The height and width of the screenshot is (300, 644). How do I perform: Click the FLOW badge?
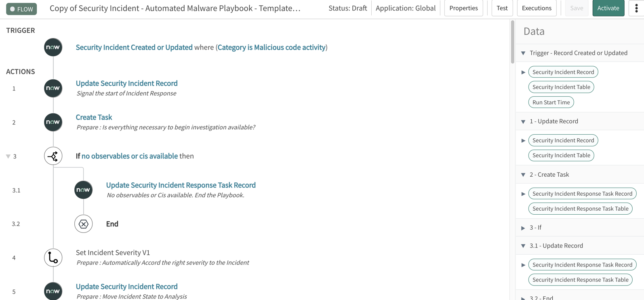pyautogui.click(x=21, y=9)
